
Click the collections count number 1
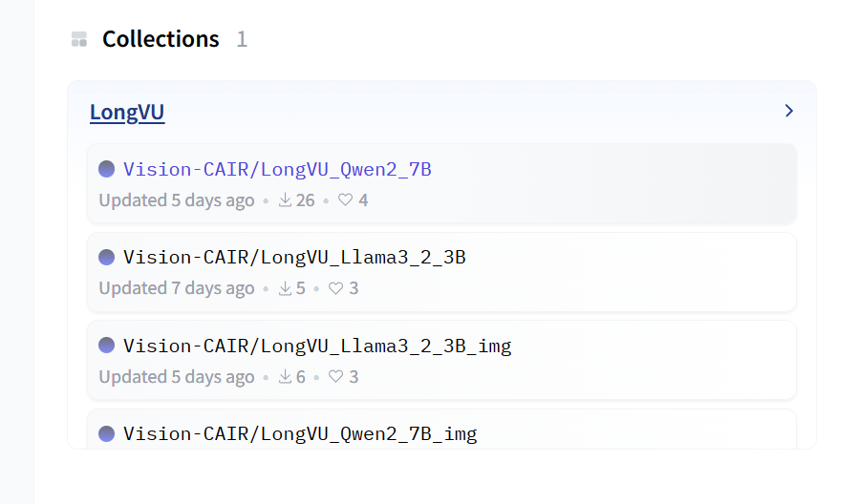point(242,39)
